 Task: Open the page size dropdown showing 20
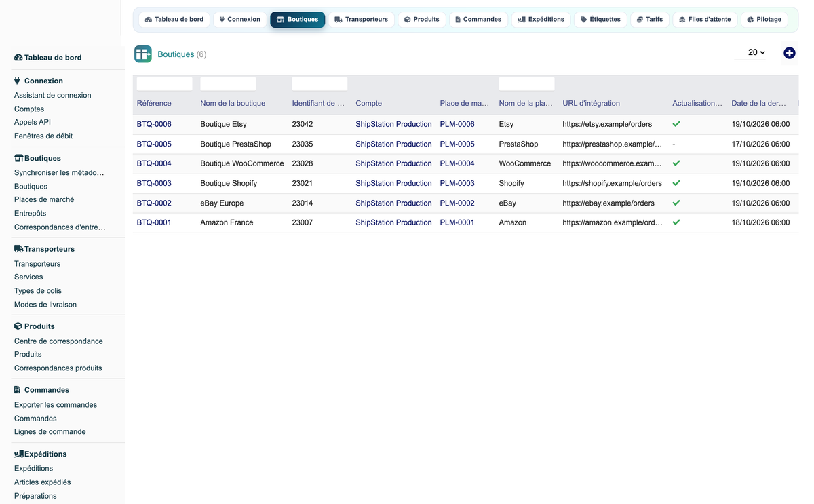(x=750, y=52)
